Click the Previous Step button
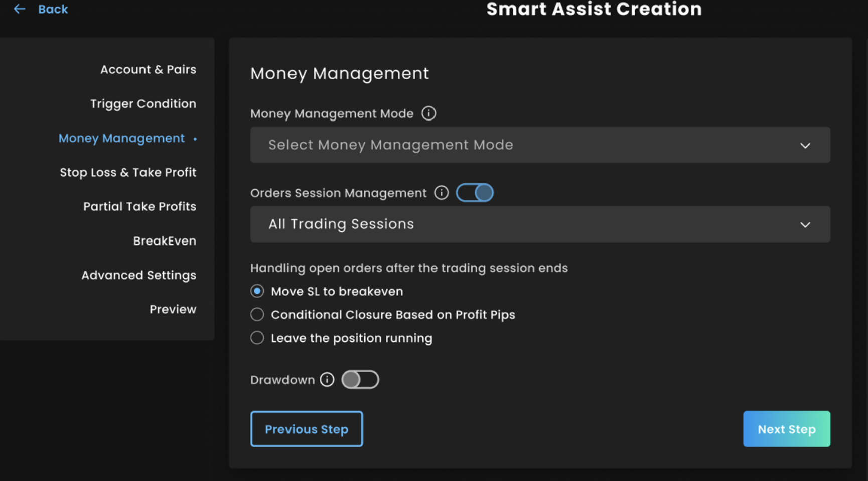 (x=307, y=429)
